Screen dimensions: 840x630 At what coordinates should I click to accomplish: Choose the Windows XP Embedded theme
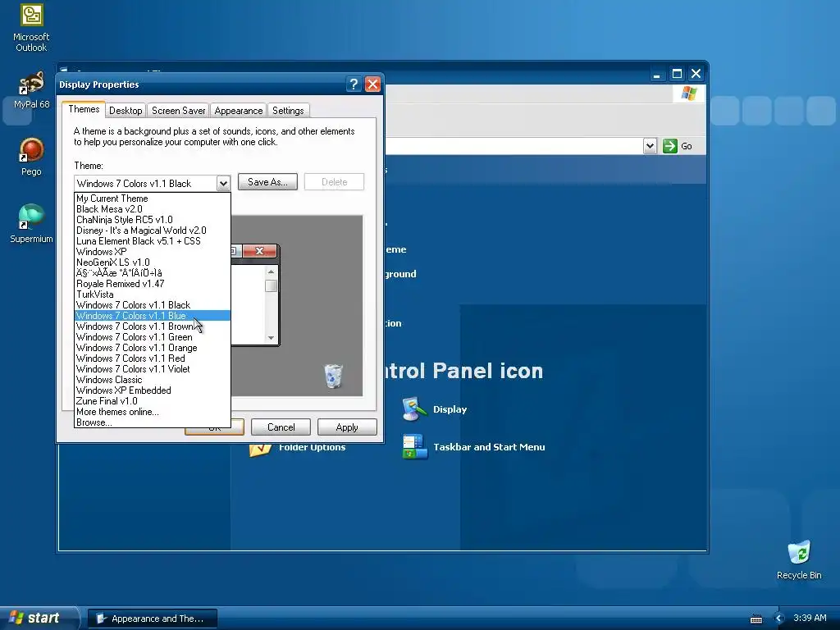[153, 390]
